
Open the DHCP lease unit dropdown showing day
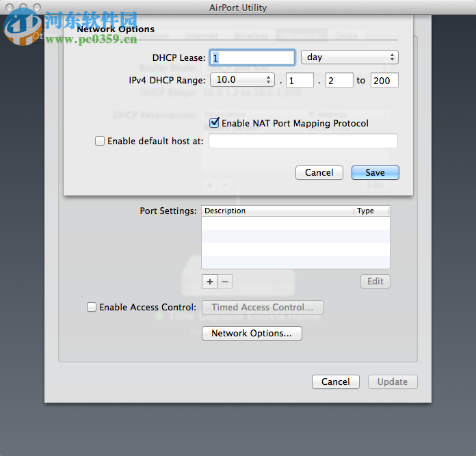pyautogui.click(x=349, y=57)
